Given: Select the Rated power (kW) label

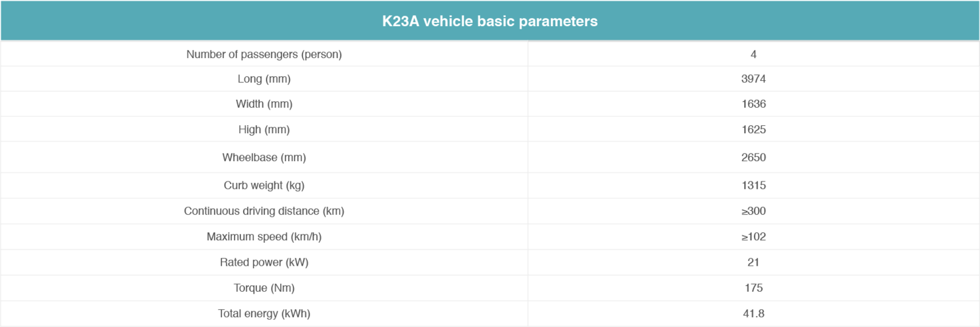Looking at the screenshot, I should point(264,262).
